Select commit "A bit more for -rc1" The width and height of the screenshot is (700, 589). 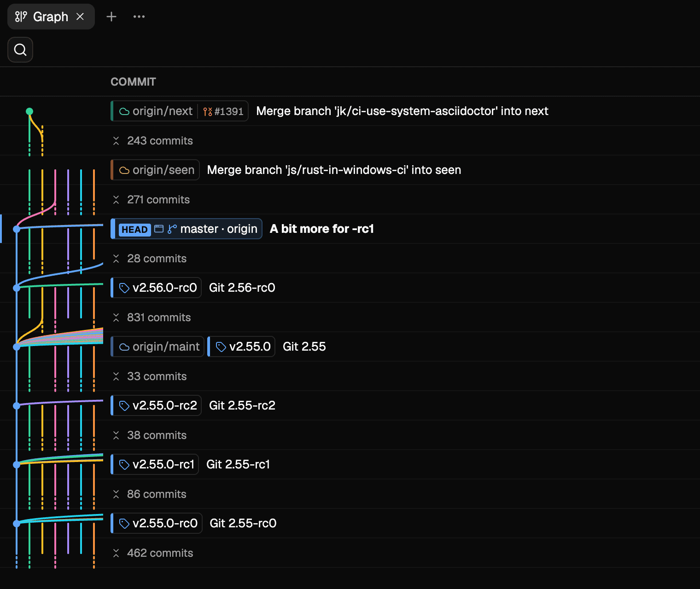click(x=322, y=229)
